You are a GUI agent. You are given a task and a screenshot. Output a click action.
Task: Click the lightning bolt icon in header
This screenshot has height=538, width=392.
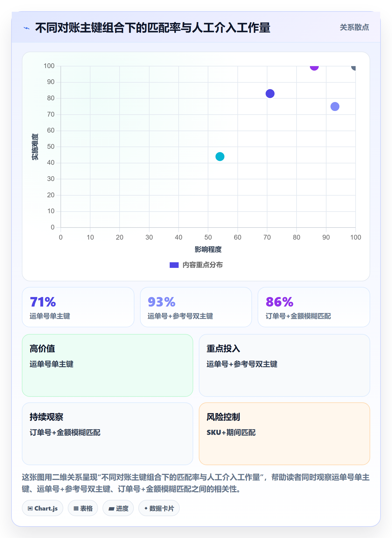[27, 28]
